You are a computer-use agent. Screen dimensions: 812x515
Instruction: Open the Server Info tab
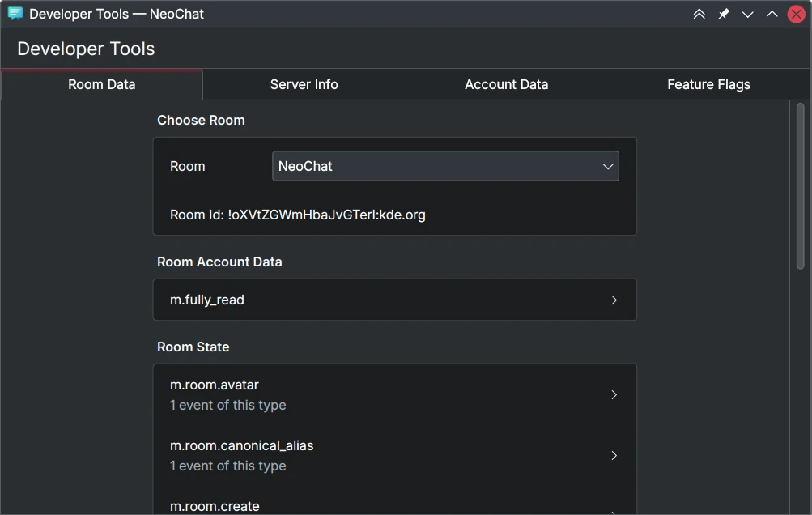pyautogui.click(x=304, y=84)
